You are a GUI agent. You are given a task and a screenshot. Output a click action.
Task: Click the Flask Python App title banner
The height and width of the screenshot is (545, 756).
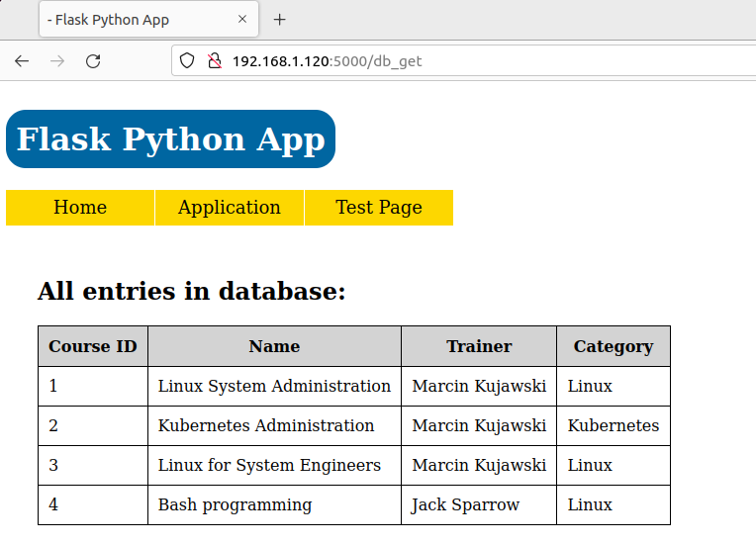[x=170, y=139]
